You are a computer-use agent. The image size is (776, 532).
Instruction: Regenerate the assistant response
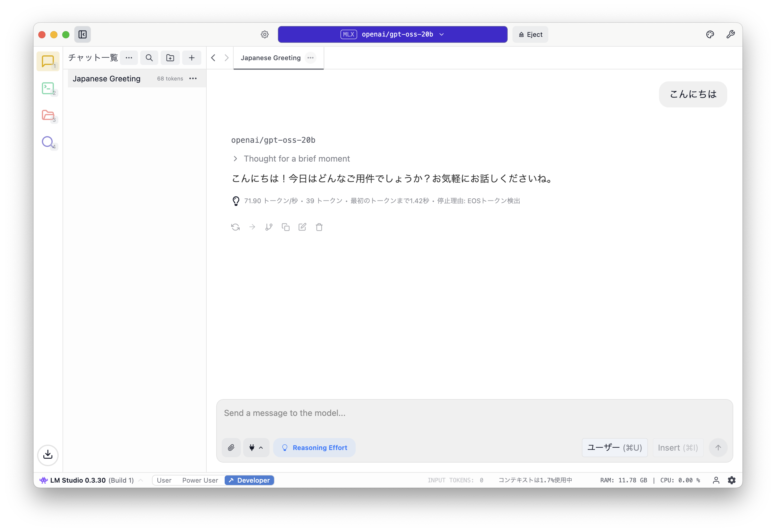[235, 227]
